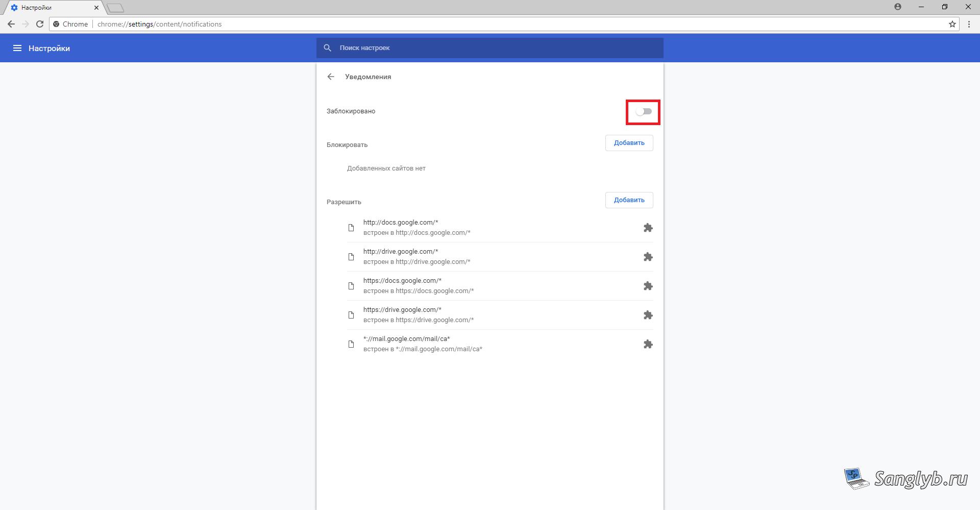This screenshot has width=980, height=510.
Task: Focus the Поиск настроек search field
Action: tap(489, 48)
